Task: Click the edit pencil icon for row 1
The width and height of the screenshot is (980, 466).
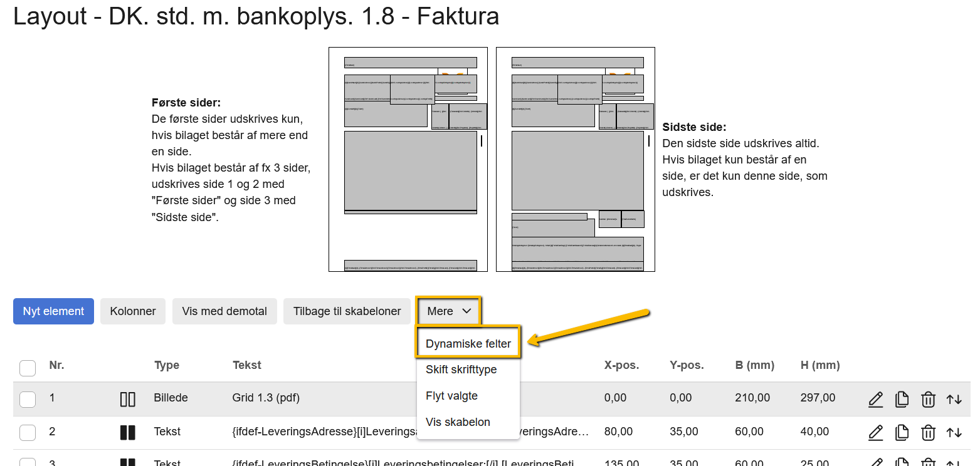Action: [x=876, y=399]
